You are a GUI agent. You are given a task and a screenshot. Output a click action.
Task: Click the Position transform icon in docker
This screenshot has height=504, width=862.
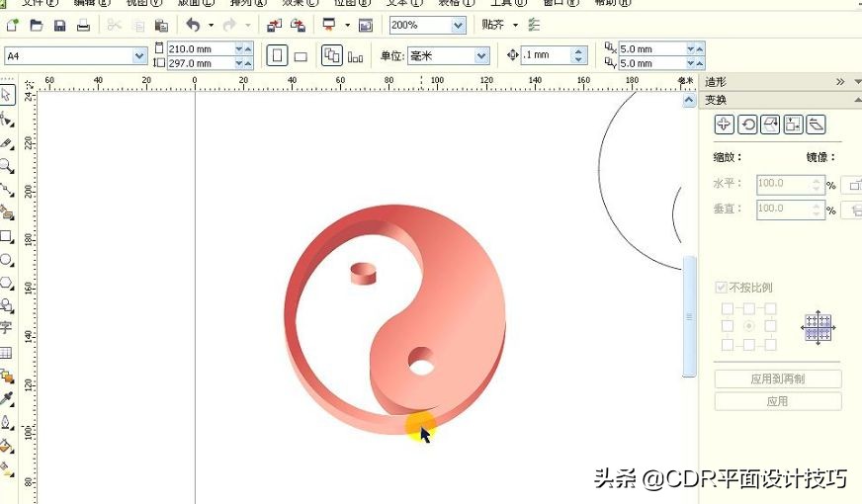(724, 125)
